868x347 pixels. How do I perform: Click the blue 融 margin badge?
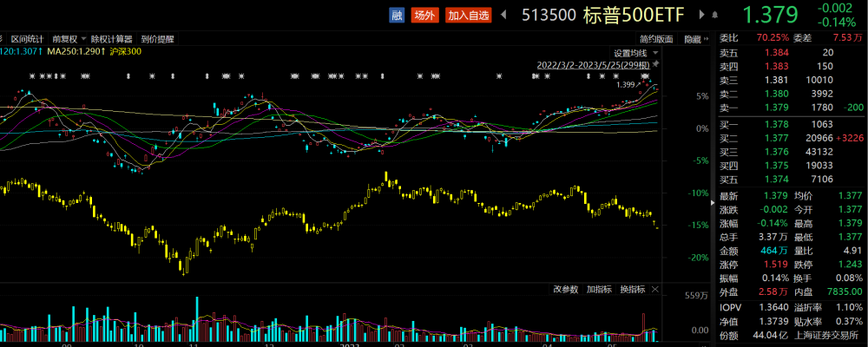point(397,16)
